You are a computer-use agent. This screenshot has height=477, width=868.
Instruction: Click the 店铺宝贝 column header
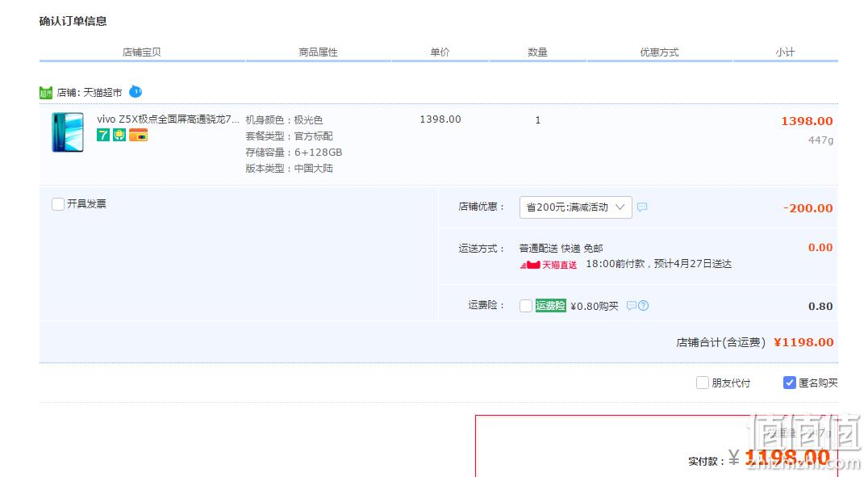pyautogui.click(x=142, y=52)
